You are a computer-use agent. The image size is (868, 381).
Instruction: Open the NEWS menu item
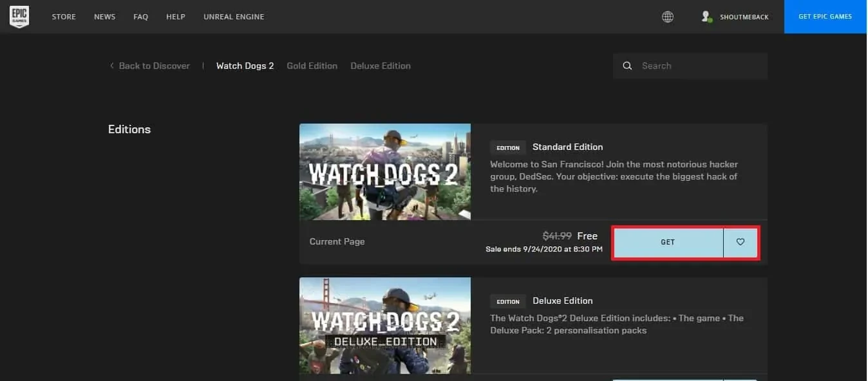pos(104,17)
